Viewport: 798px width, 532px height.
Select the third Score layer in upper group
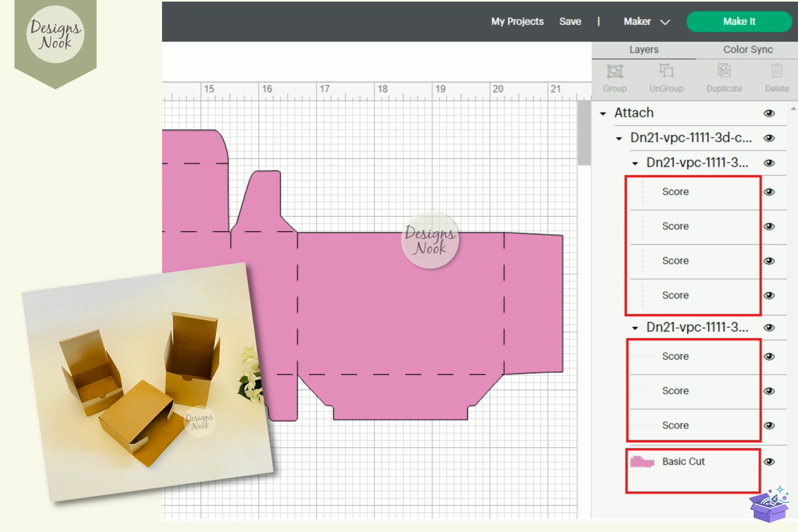(x=675, y=261)
